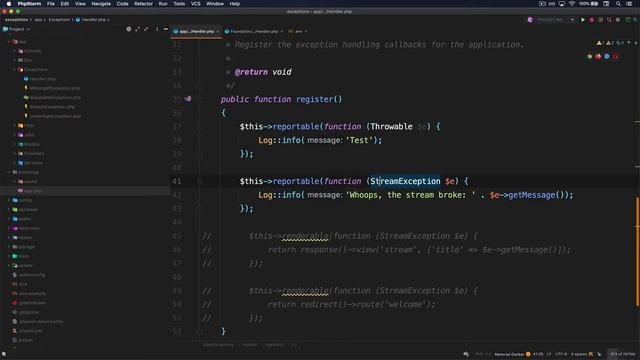Open in Safari browser icon in editor
This screenshot has height=360, width=640.
point(607,57)
